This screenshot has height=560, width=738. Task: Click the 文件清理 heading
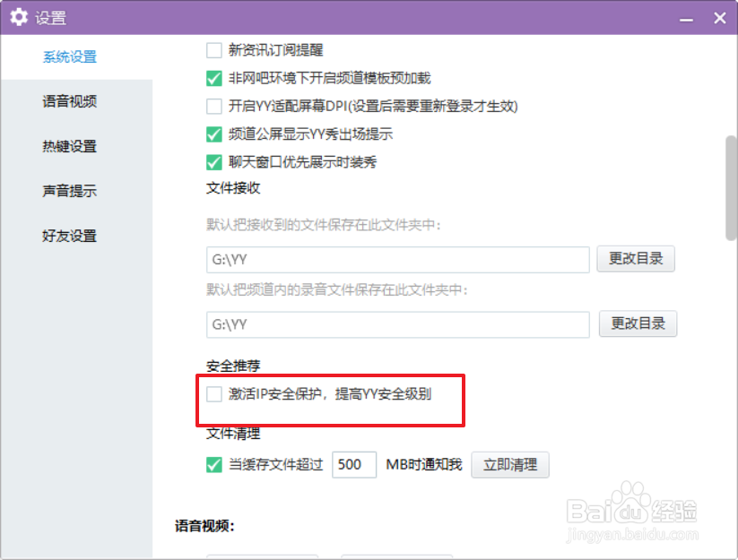(233, 434)
